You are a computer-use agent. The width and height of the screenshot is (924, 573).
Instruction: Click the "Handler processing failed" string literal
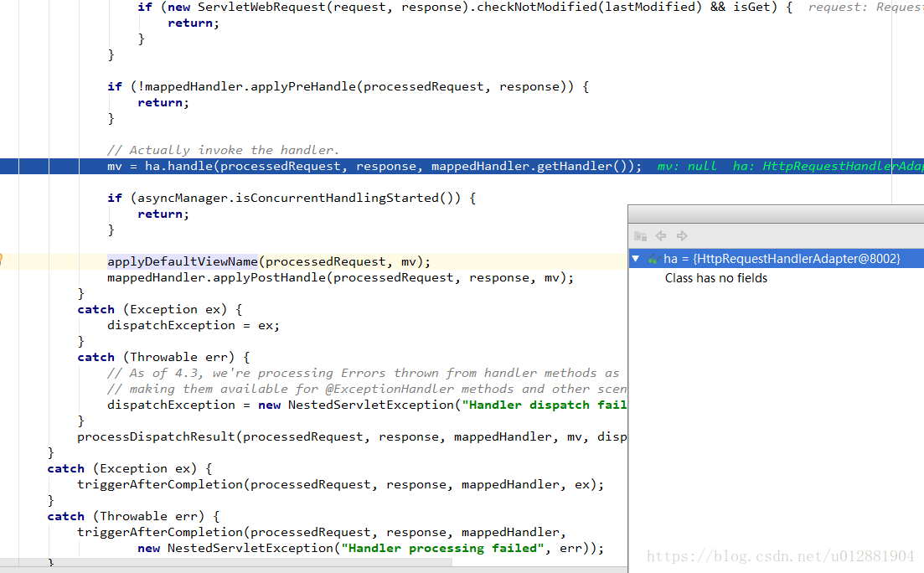point(442,548)
